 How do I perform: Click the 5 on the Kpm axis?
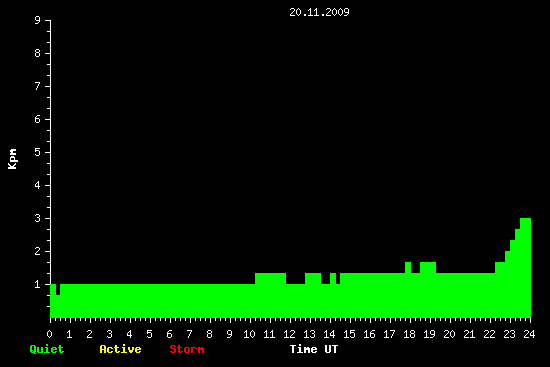pos(38,152)
